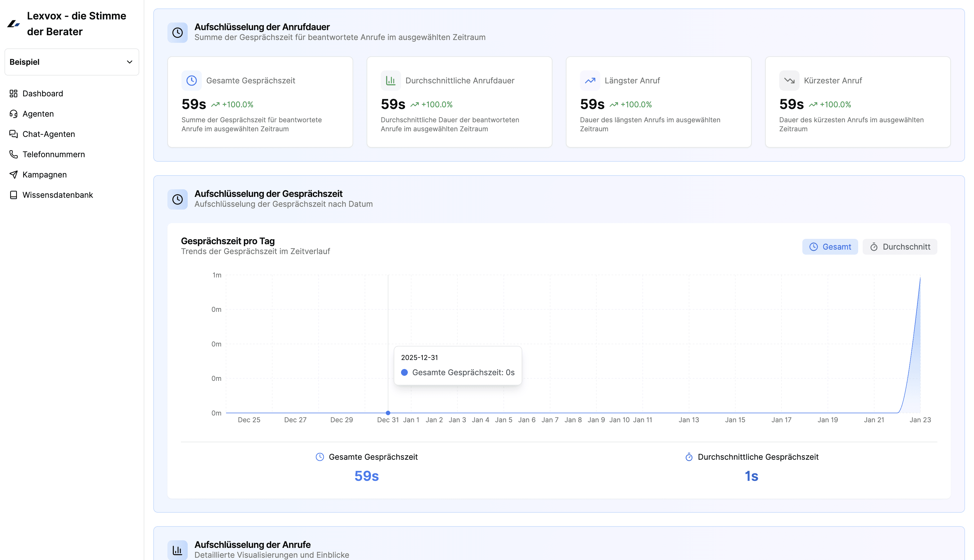Toggle the Gesamt view in the chart
This screenshot has width=974, height=560.
point(830,246)
